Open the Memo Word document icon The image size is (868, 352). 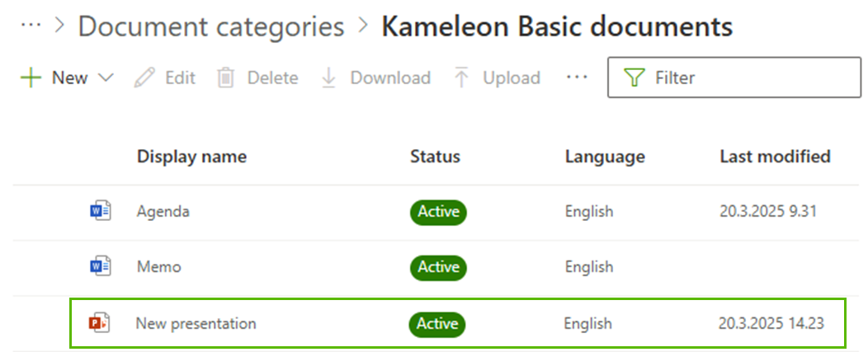tap(99, 267)
